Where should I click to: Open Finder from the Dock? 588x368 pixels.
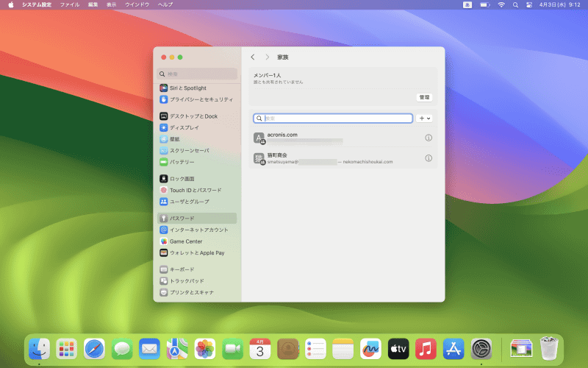point(39,349)
